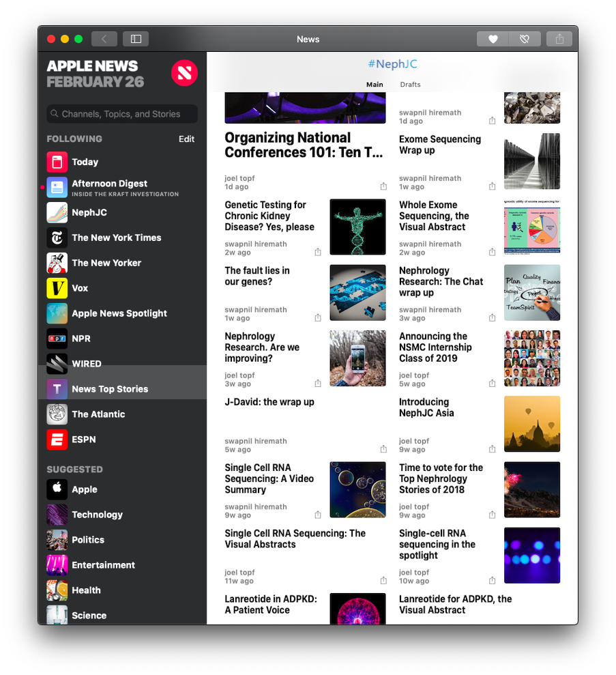Viewport: 616px width, 675px height.
Task: Open suggested Science topic icon
Action: [x=57, y=615]
